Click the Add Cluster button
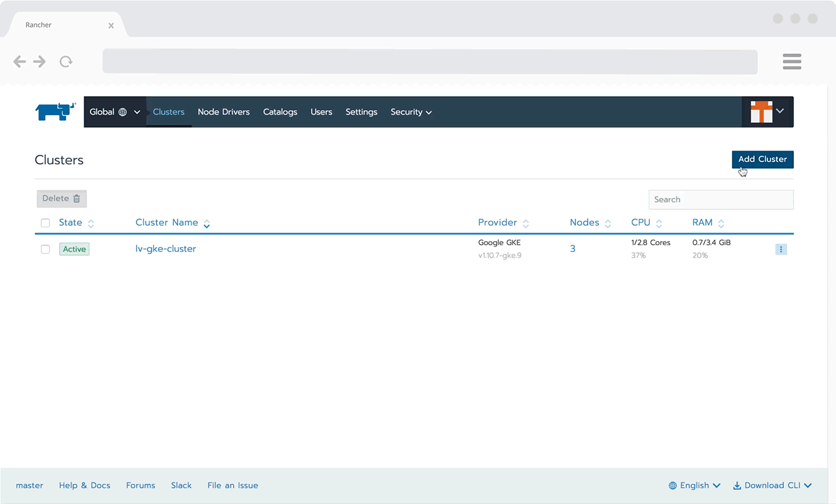This screenshot has height=504, width=836. pyautogui.click(x=763, y=159)
